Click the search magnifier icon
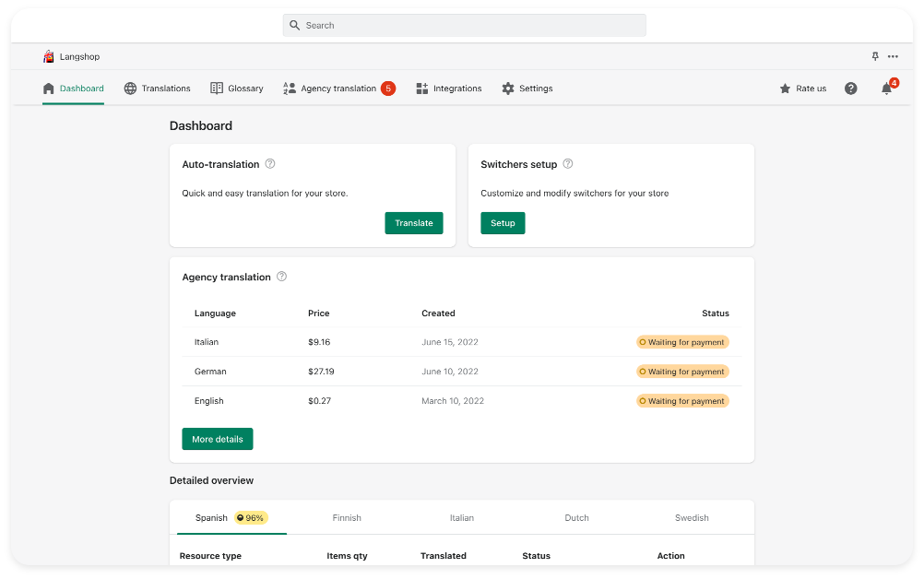 [x=295, y=25]
